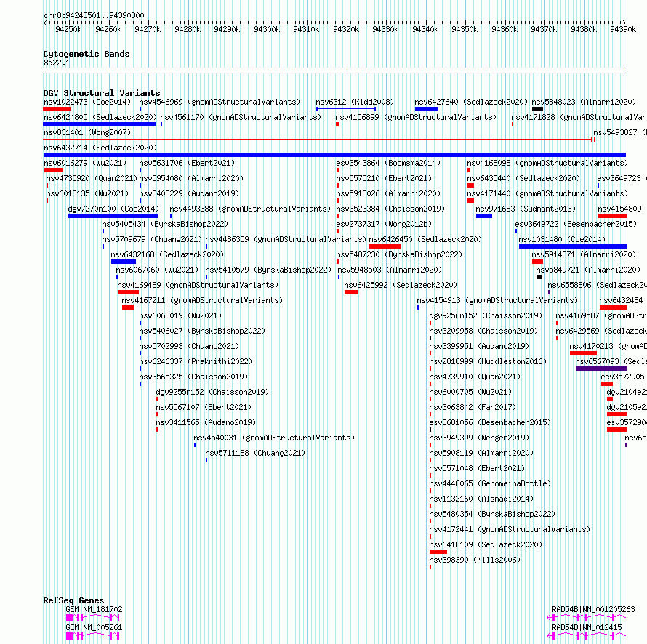Open nsv4167211 gnomAD variant label
The image size is (647, 644).
click(202, 300)
